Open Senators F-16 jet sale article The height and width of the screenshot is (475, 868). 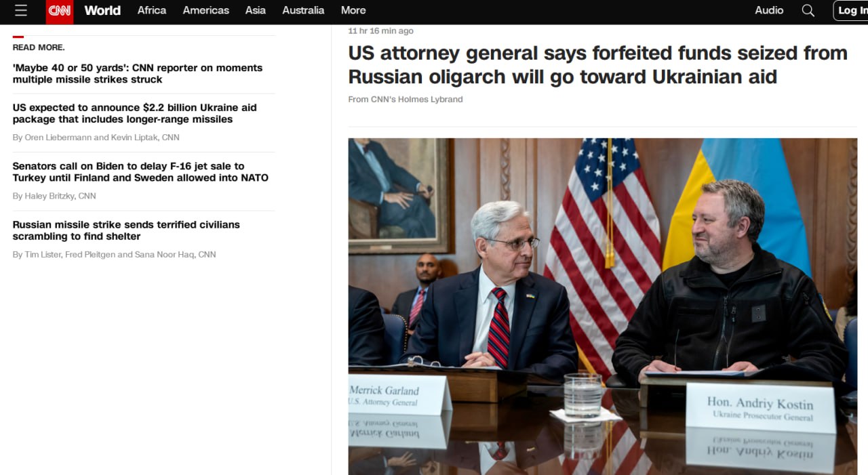[x=140, y=172]
